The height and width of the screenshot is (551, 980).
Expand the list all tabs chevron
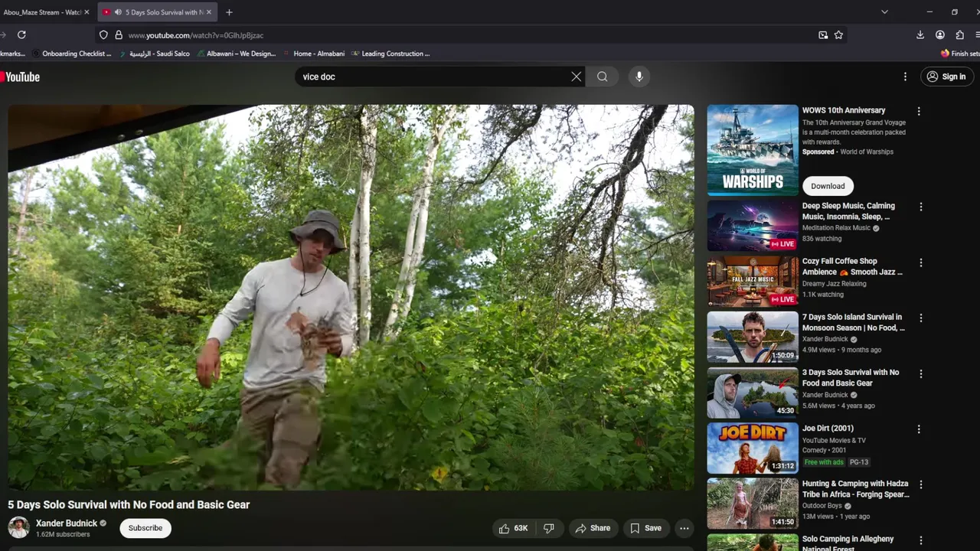coord(884,12)
